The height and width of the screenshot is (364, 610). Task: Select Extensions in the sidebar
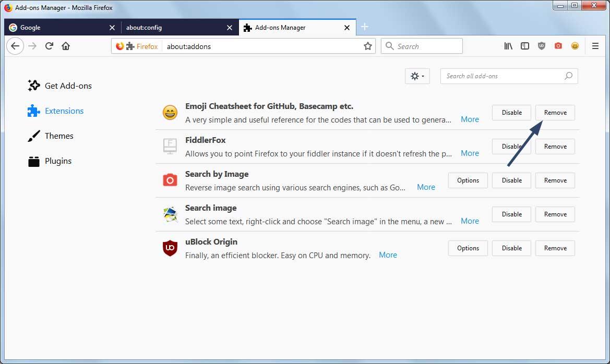tap(64, 111)
